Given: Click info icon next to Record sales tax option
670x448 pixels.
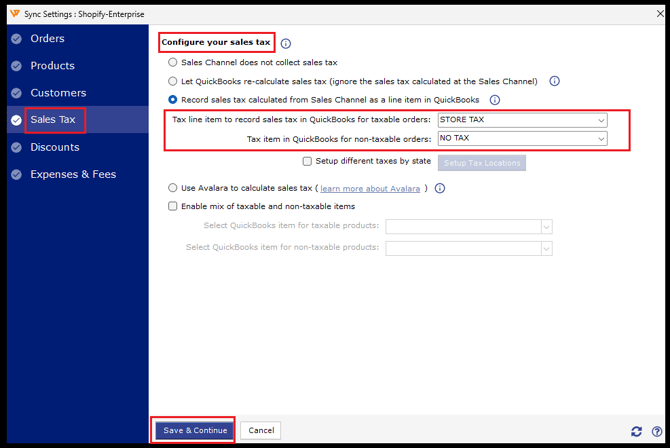Looking at the screenshot, I should (494, 100).
